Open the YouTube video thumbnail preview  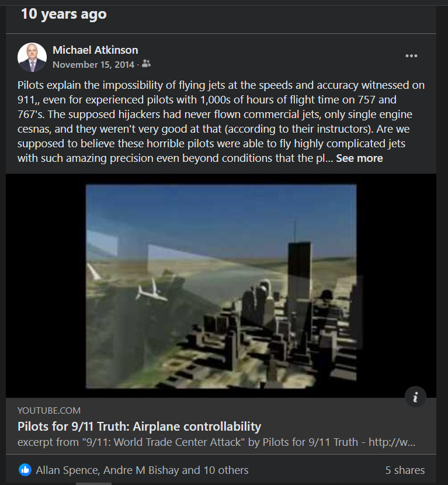221,286
